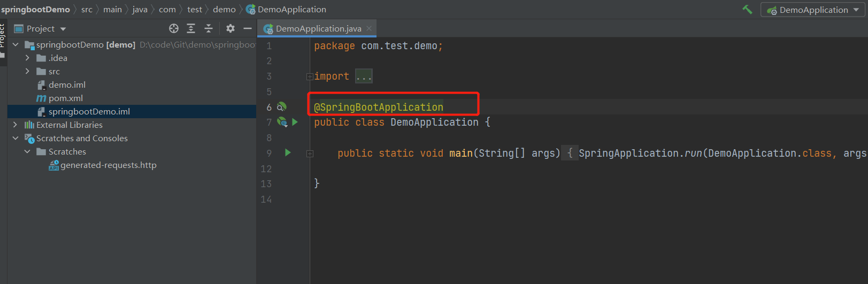Select pom.xml in the project tree
This screenshot has width=868, height=284.
tap(65, 98)
